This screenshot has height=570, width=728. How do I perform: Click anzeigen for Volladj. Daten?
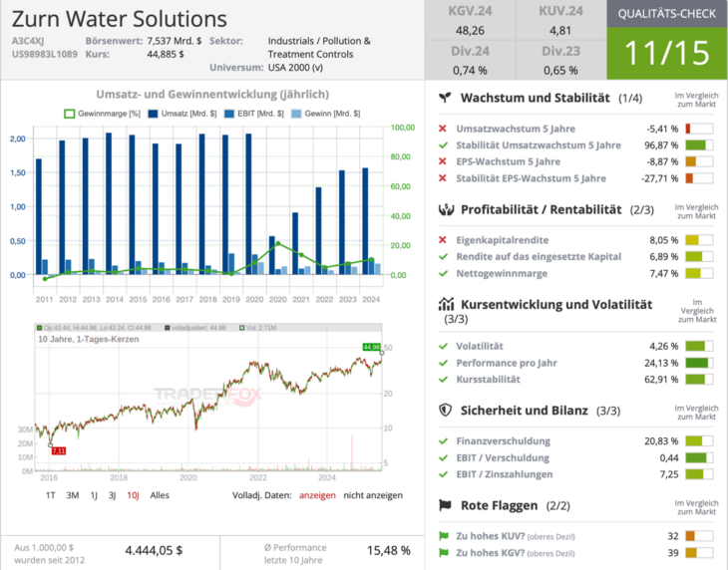point(317,495)
